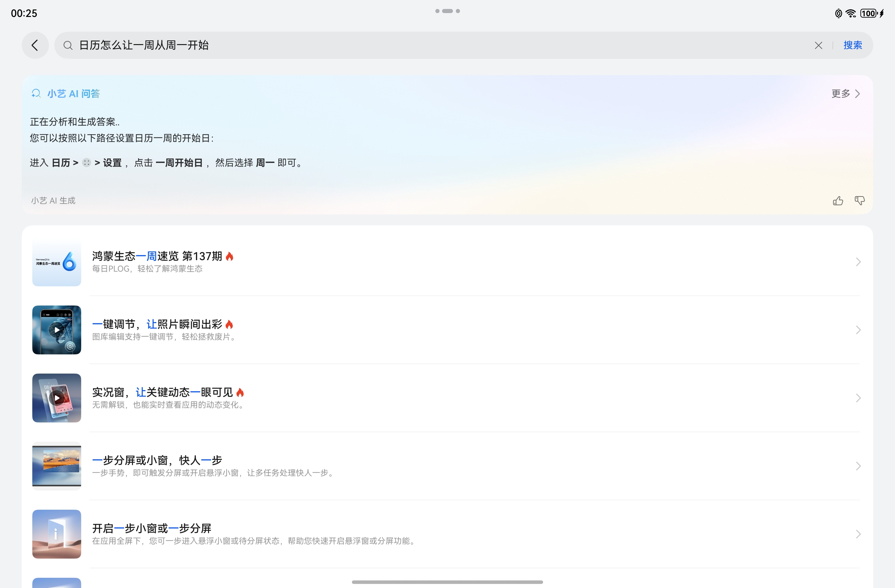Click the magnifier icon in search bar

68,45
